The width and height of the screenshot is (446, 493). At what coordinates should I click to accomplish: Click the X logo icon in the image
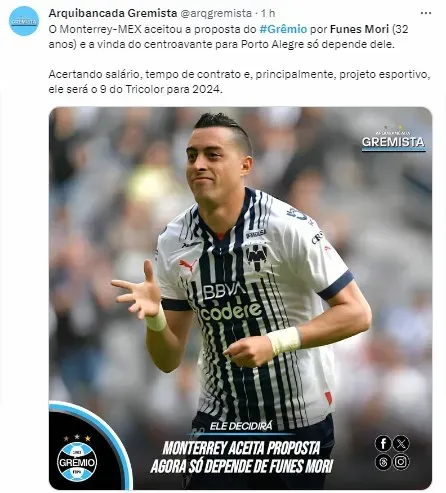[401, 443]
